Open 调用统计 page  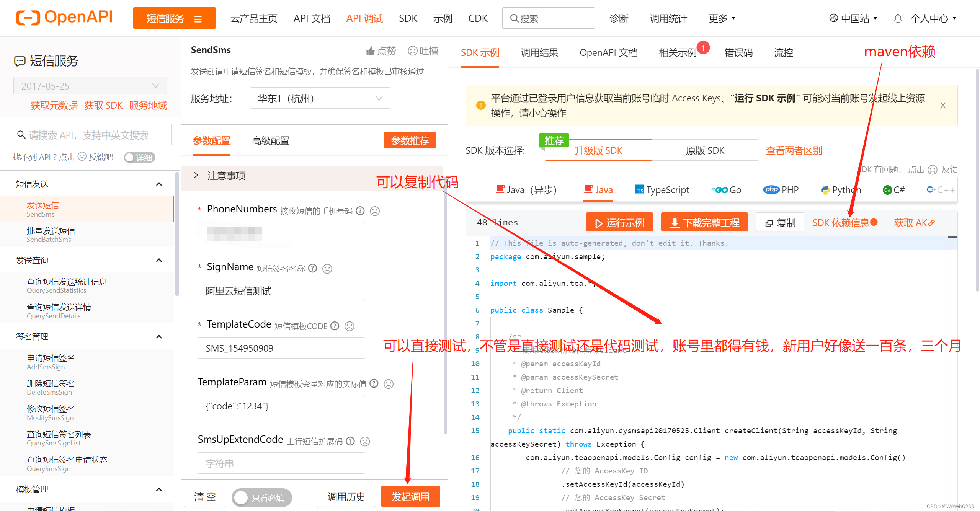pos(668,18)
